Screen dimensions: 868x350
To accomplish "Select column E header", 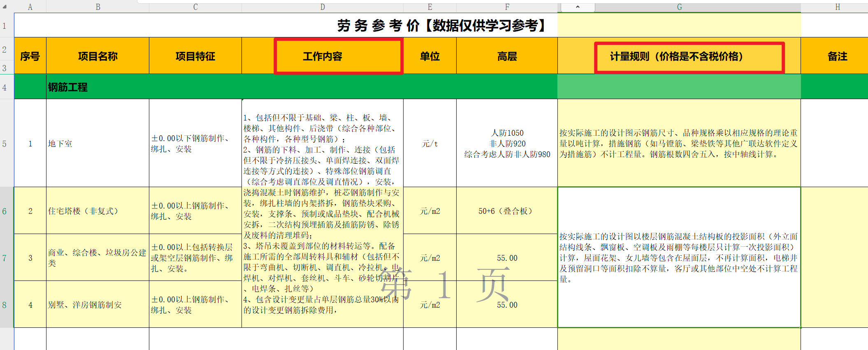I will (x=430, y=7).
